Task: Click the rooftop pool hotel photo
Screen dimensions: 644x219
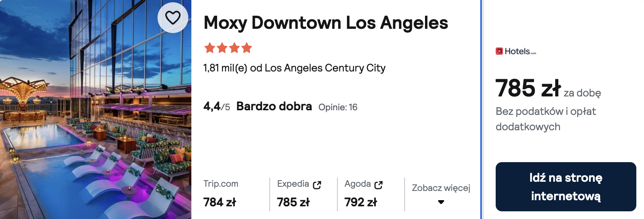Action: coord(96,109)
